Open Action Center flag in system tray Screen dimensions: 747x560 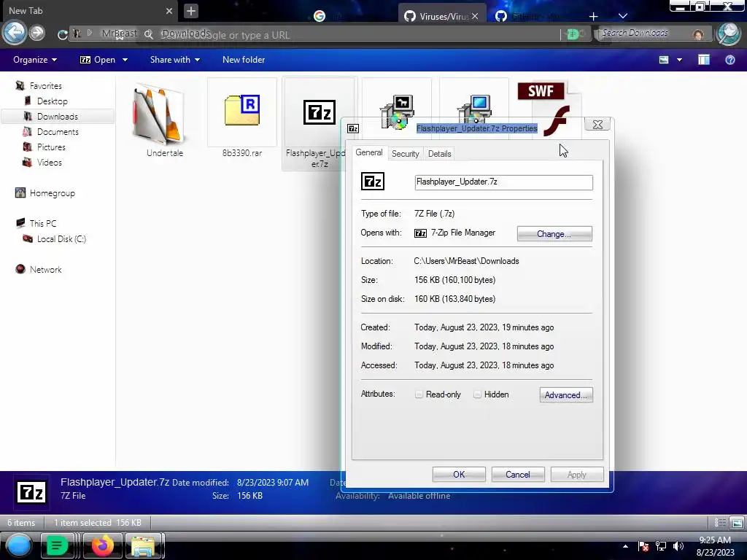[x=643, y=546]
